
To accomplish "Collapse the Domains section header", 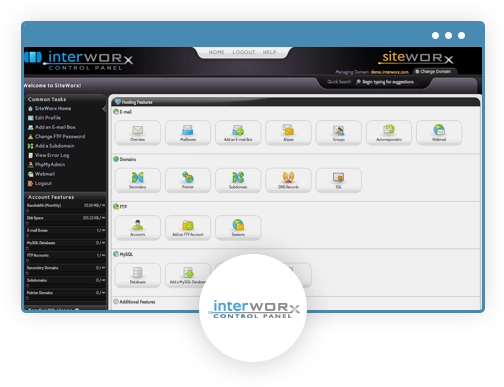I will 125,159.
